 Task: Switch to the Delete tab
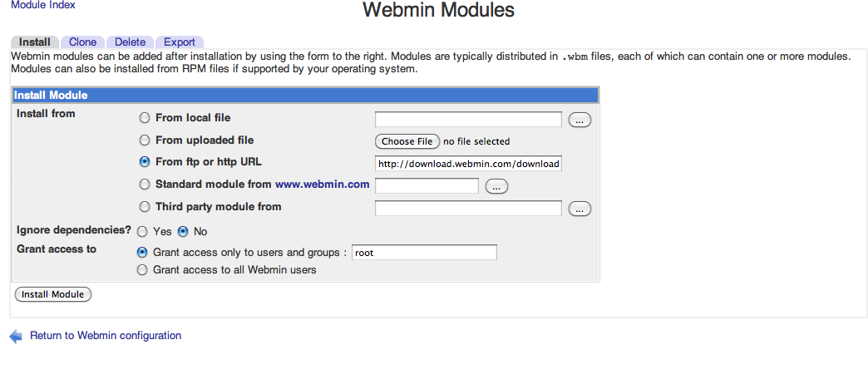[130, 42]
